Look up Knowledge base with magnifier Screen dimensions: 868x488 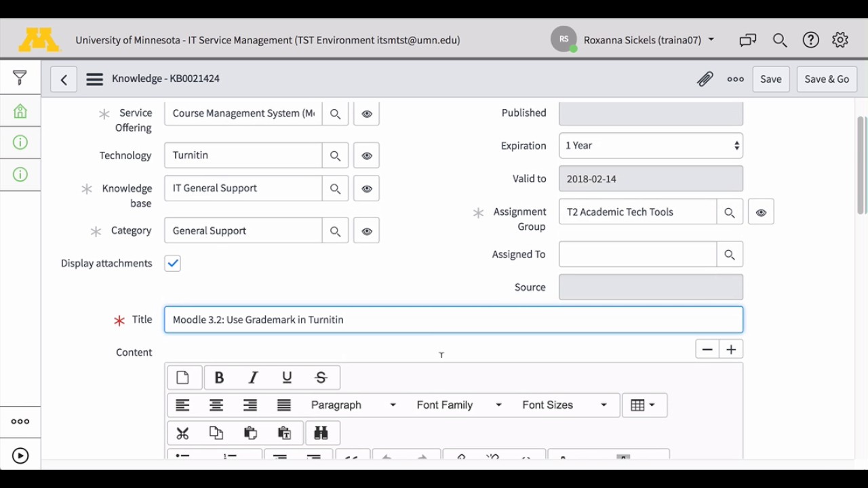[335, 188]
